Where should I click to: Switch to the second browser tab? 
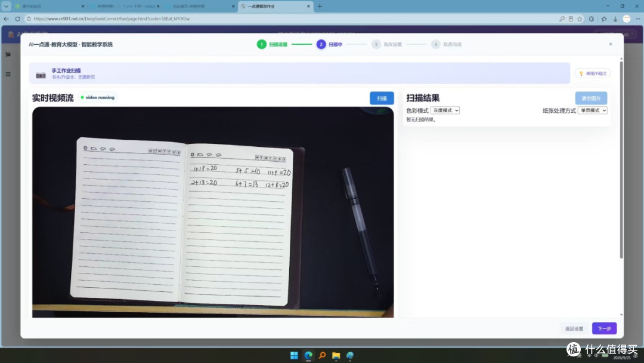point(125,6)
